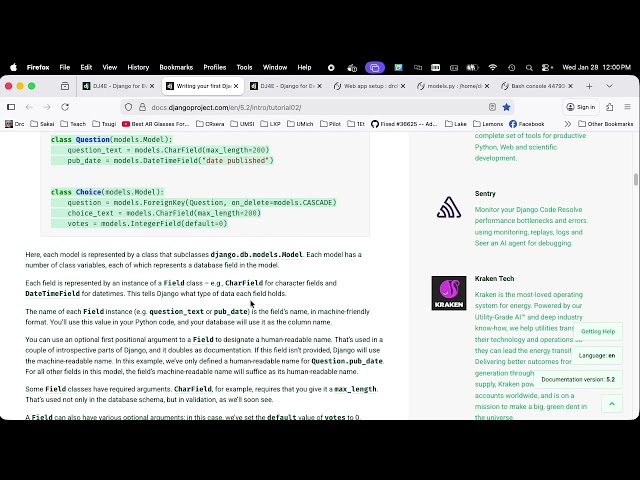
Task: Click the tracking protection shield icon
Action: [x=129, y=107]
